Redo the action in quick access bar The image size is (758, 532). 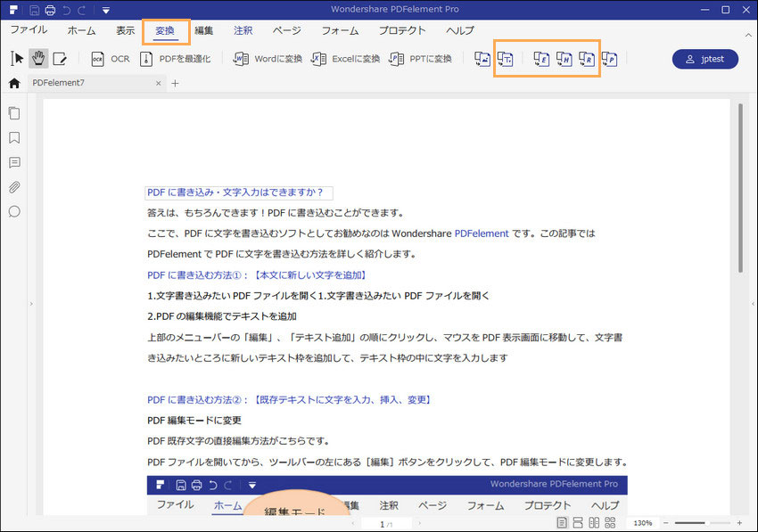click(82, 10)
